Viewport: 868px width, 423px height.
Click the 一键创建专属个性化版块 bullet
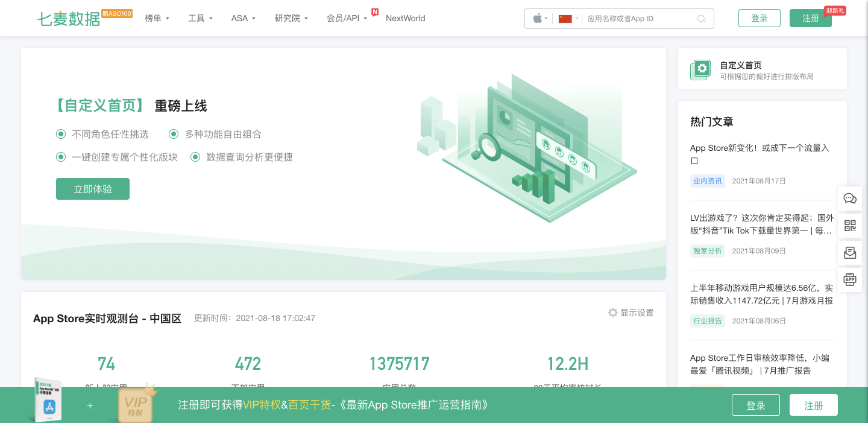tap(117, 157)
